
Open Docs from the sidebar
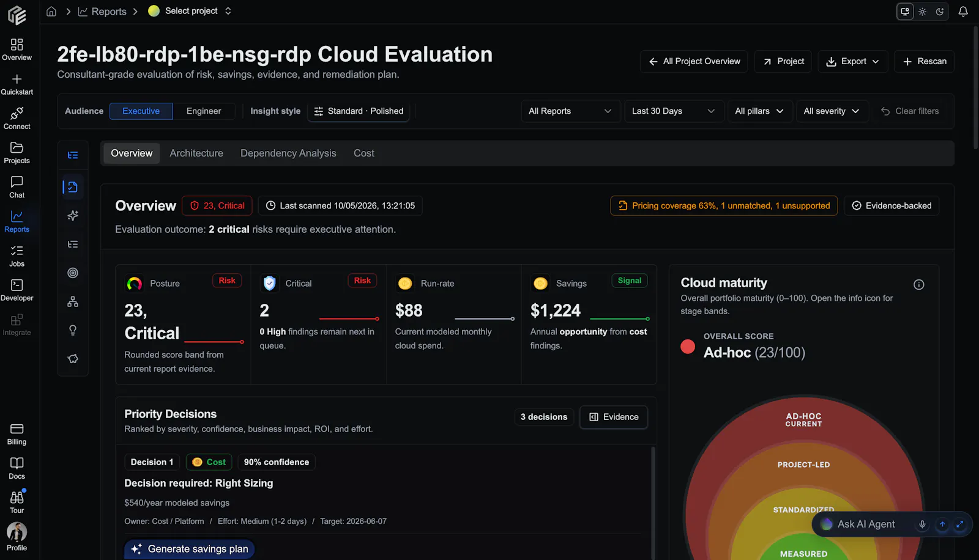[x=17, y=468]
